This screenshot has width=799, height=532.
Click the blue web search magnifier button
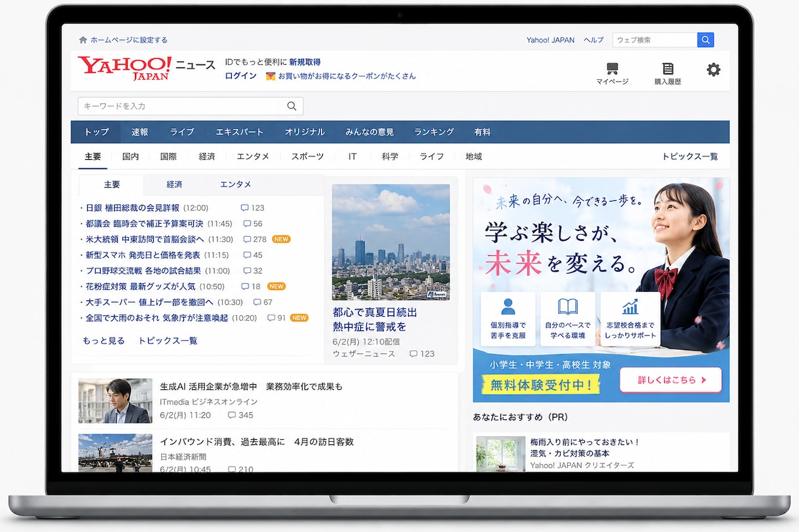pyautogui.click(x=705, y=40)
